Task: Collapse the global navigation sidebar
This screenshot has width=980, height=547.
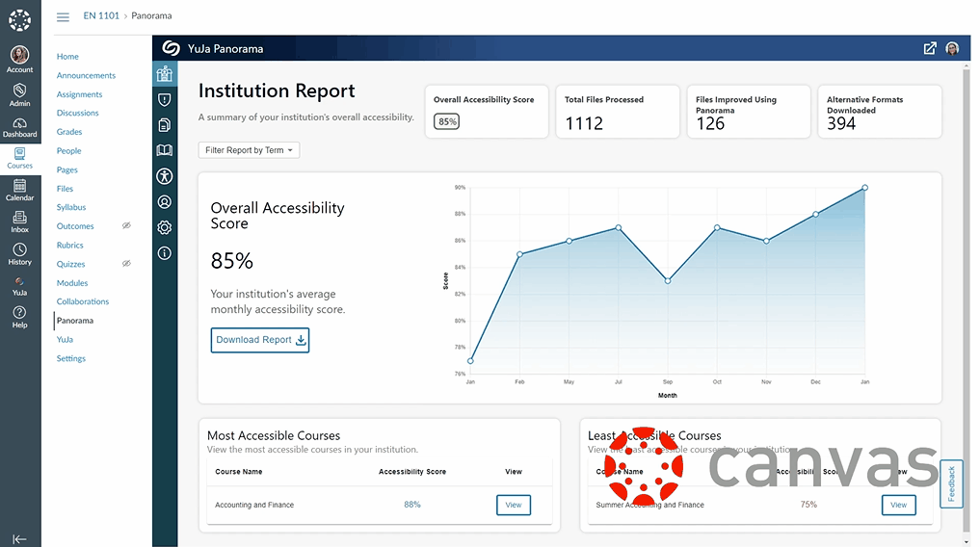Action: (19, 539)
